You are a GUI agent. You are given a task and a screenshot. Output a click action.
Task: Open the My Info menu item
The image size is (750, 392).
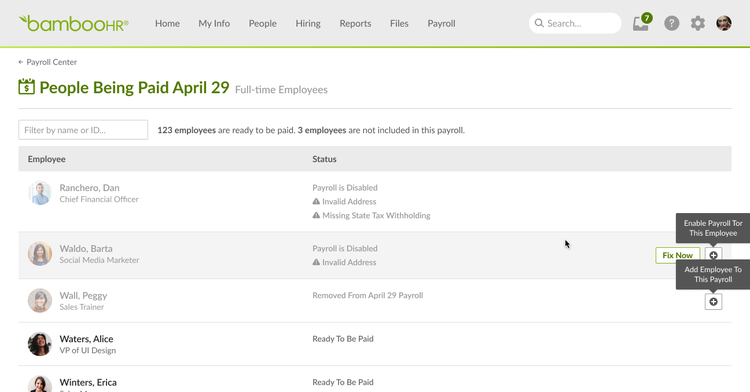coord(214,23)
